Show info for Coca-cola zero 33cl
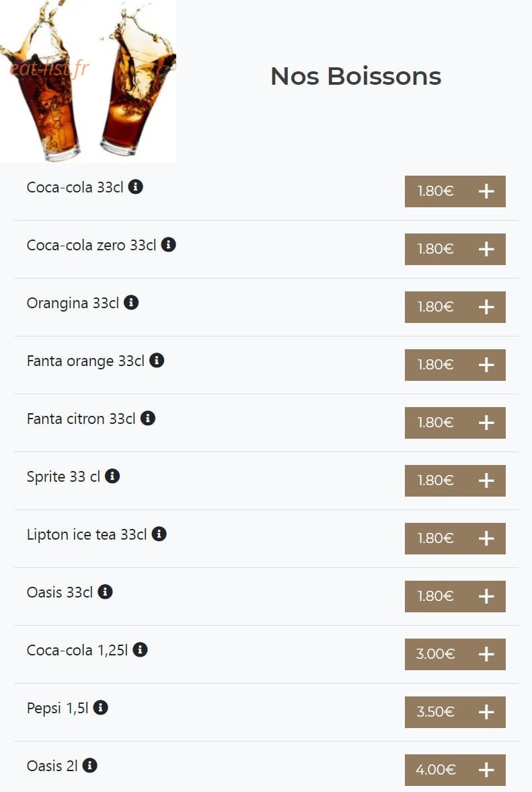This screenshot has height=792, width=532. [x=168, y=245]
